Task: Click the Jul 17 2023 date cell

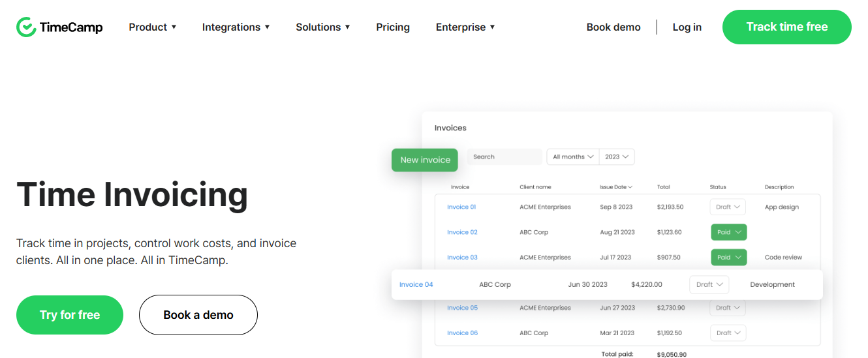Action: [615, 258]
